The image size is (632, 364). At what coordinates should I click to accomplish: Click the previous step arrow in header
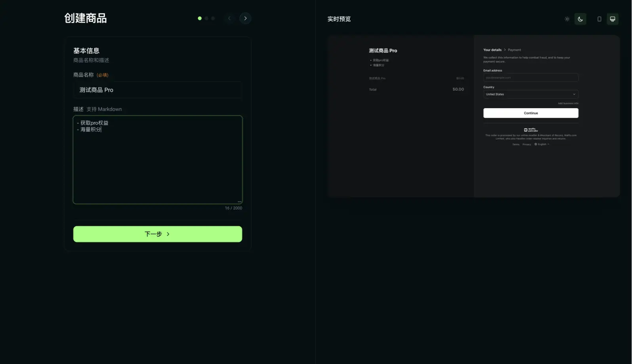tap(229, 18)
